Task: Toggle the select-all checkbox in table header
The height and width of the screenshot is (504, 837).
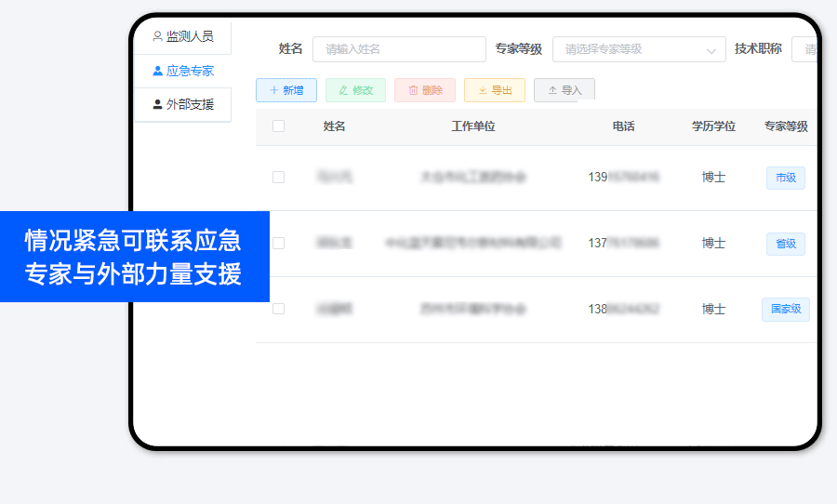Action: coord(278,126)
